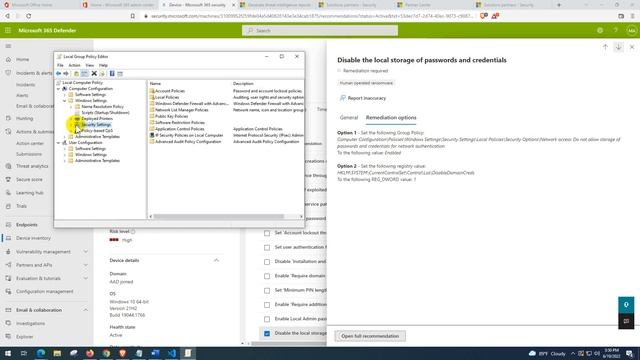
Task: Go back in Group Policy Editor toolbar
Action: coord(59,73)
